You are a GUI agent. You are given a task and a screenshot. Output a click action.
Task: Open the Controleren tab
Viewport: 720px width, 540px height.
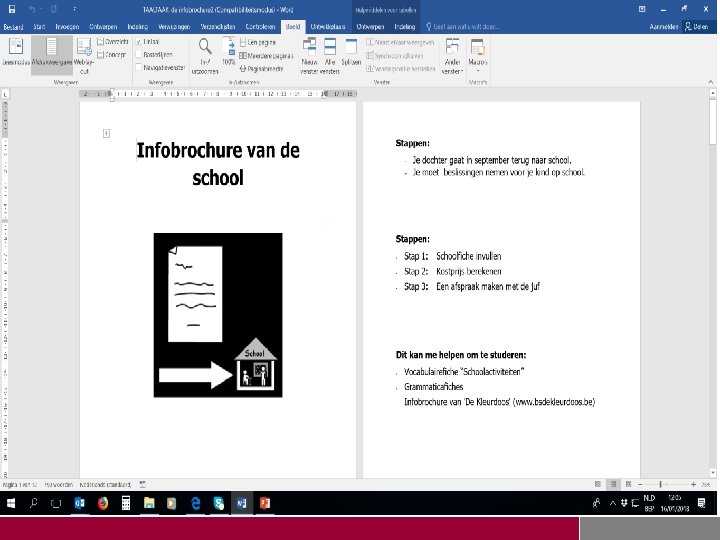coord(260,27)
